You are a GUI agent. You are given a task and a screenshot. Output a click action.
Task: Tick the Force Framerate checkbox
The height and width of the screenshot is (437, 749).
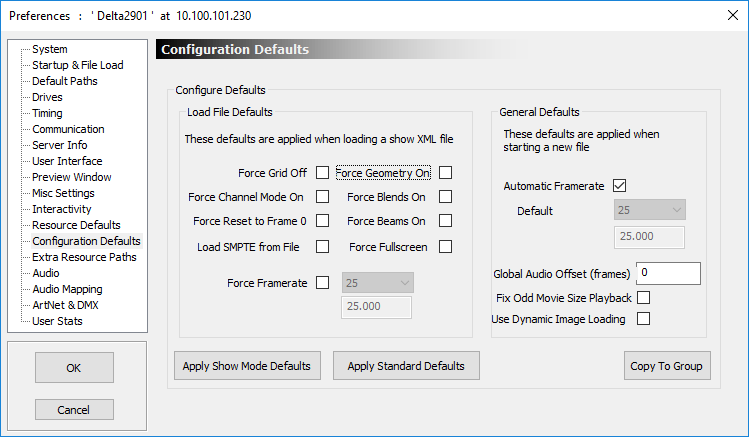(x=322, y=283)
